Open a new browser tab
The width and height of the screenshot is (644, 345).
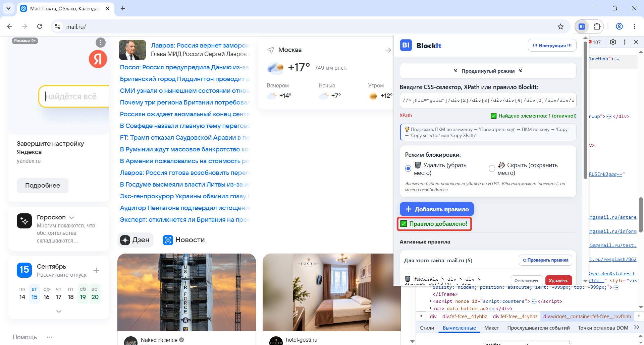pos(123,8)
